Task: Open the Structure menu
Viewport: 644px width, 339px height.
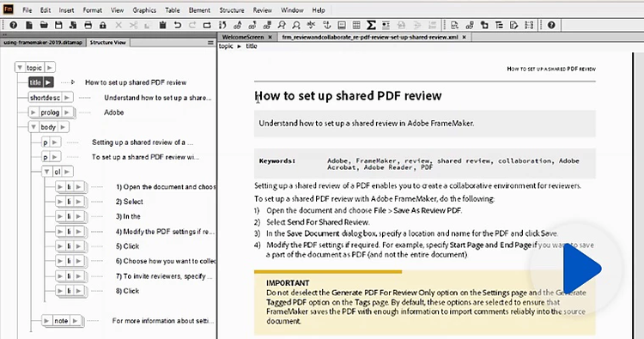Action: click(232, 10)
